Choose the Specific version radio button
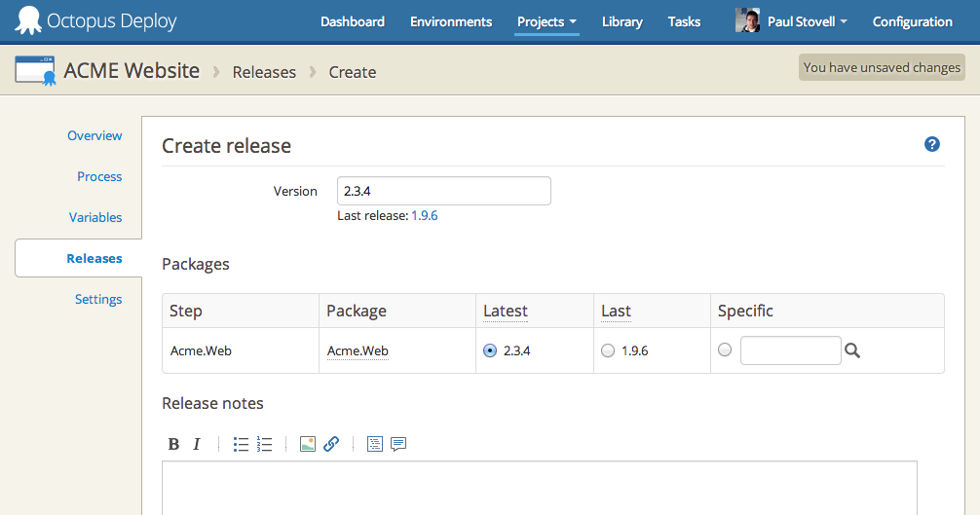Screen dimensions: 980x515 [725, 350]
